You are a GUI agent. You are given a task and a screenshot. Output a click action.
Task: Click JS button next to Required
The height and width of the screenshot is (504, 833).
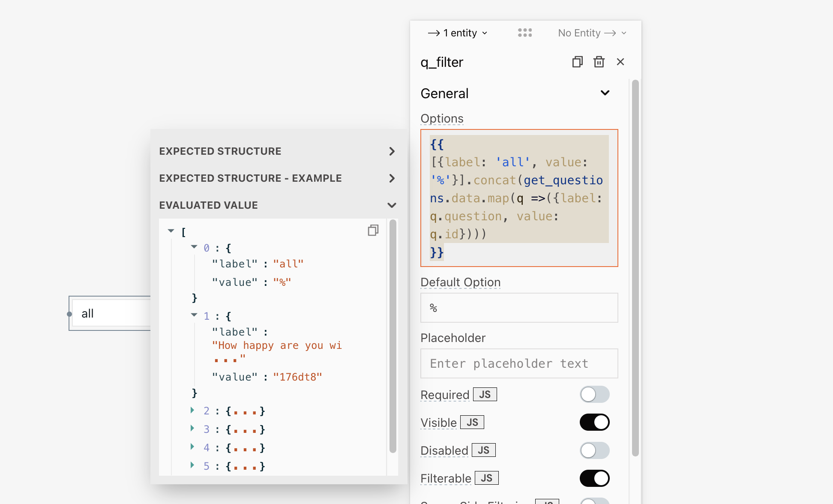click(485, 394)
